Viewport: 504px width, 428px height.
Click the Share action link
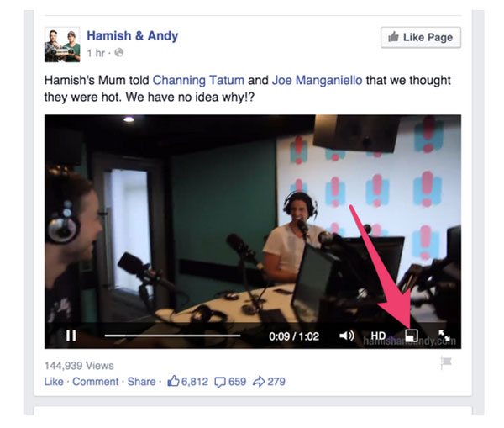point(141,382)
